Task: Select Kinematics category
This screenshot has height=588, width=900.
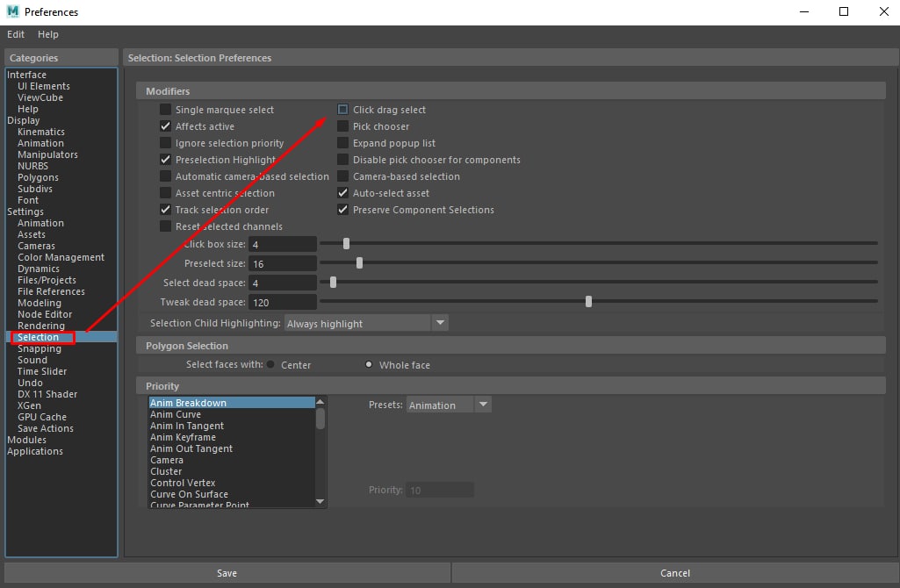Action: point(40,132)
